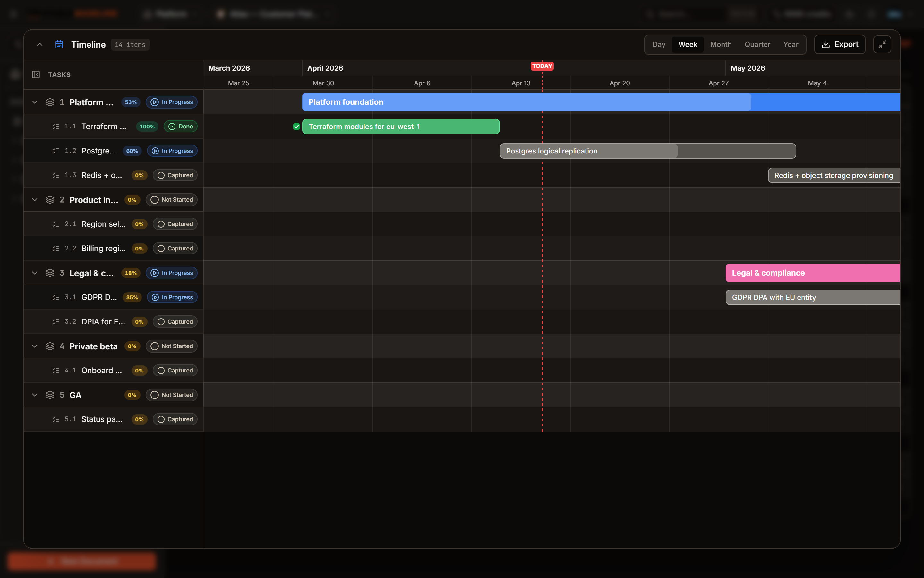
Task: Open the Onboard ... task 4.1 row
Action: (113, 371)
